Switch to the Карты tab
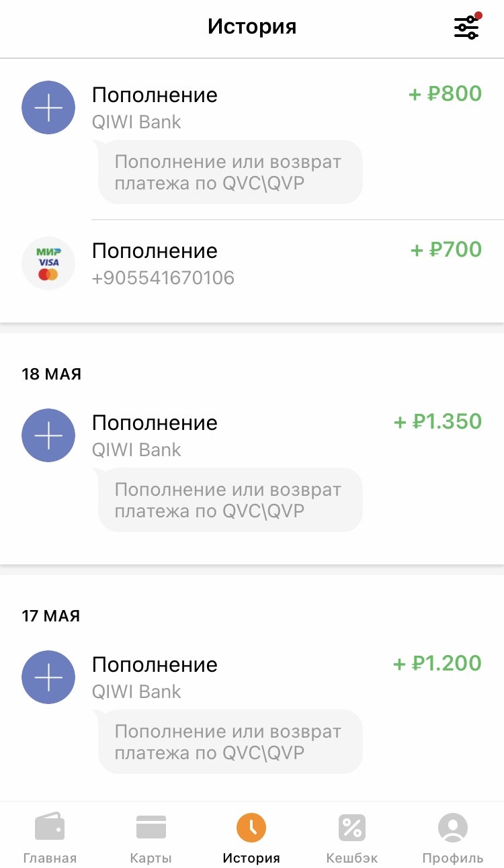Screen dimensions: 504x868 [x=151, y=837]
